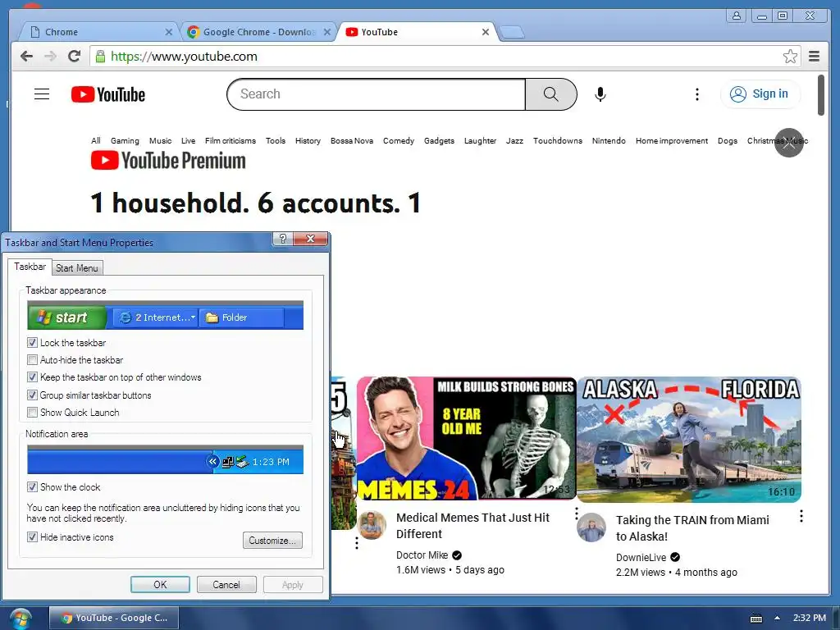The height and width of the screenshot is (630, 840).
Task: Open the on-screen keyboard tray icon
Action: [x=756, y=619]
